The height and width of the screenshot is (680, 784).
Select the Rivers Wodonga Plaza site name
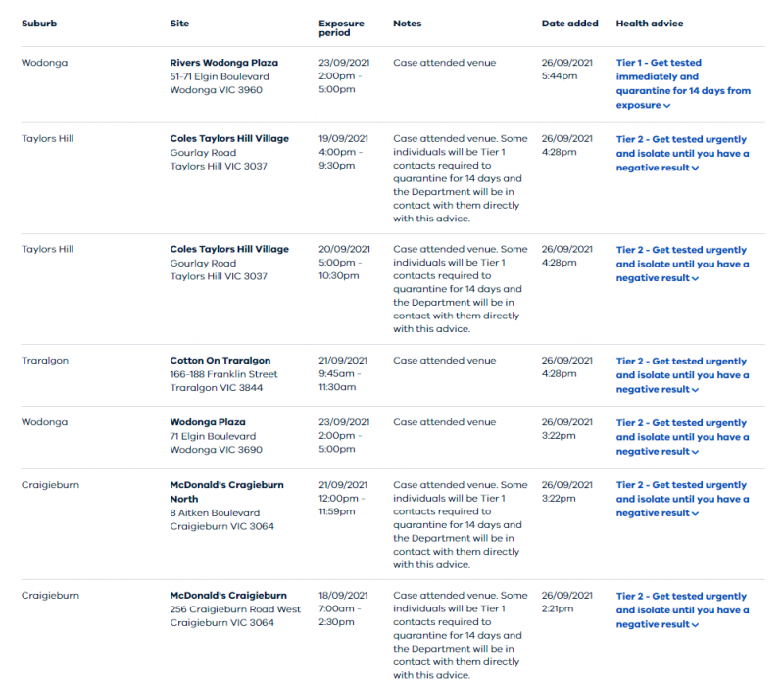224,63
